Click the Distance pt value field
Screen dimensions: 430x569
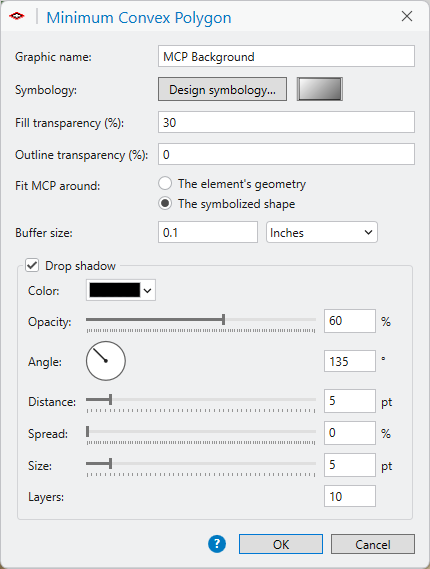pos(350,401)
